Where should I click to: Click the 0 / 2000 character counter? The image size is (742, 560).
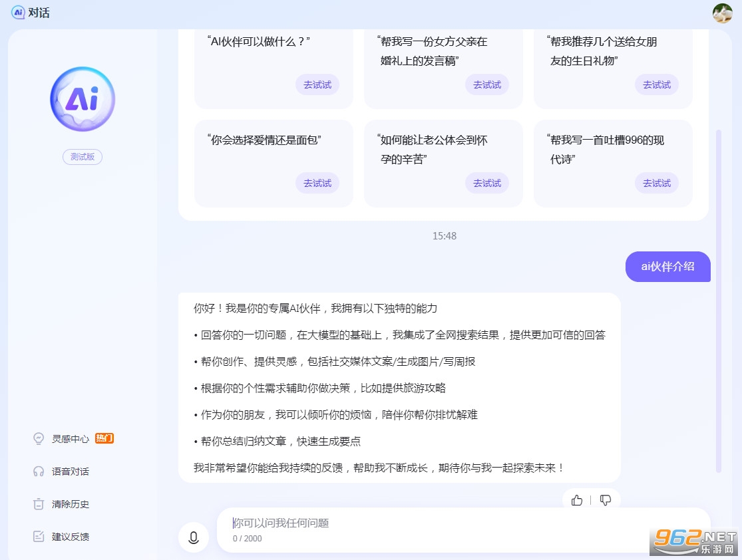(247, 538)
